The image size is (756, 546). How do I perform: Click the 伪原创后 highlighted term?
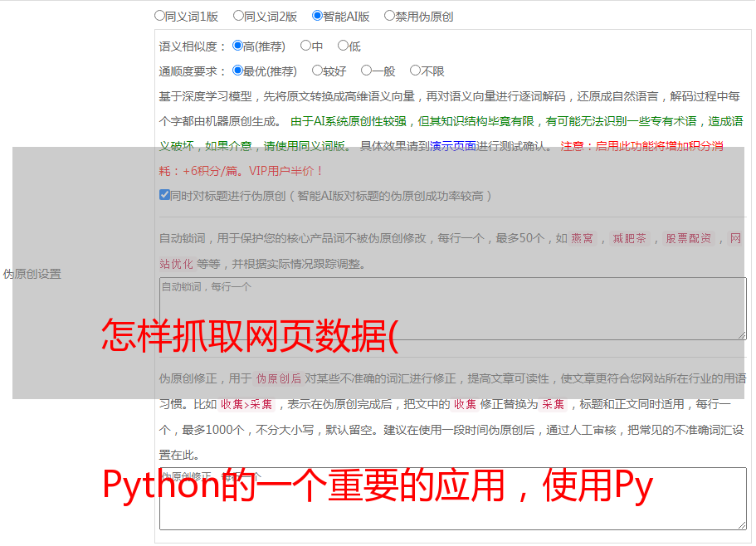coord(279,378)
